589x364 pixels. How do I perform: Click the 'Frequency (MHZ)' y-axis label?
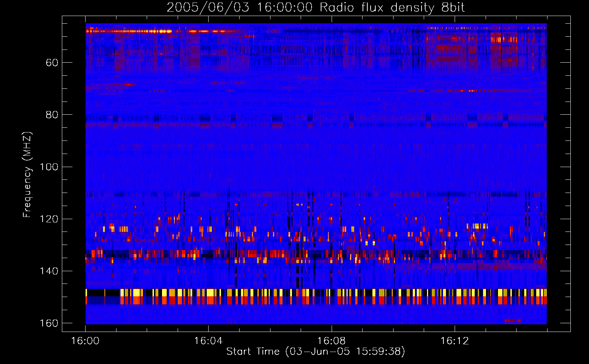coord(27,175)
